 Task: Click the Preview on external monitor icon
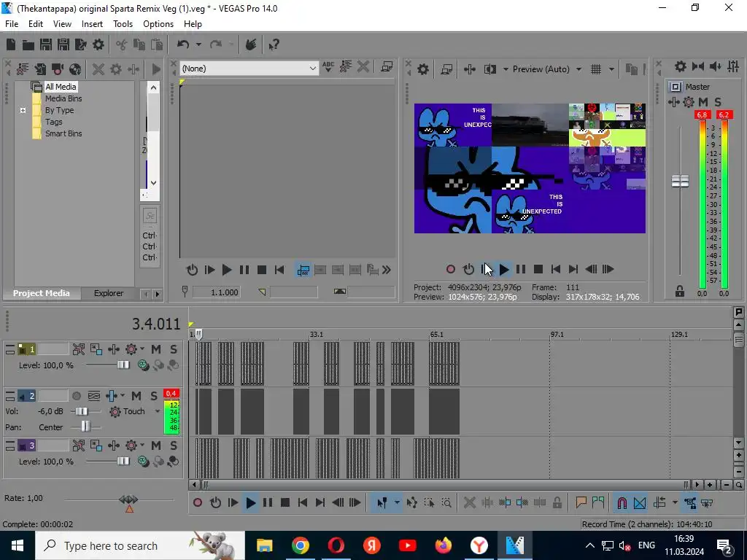point(446,69)
